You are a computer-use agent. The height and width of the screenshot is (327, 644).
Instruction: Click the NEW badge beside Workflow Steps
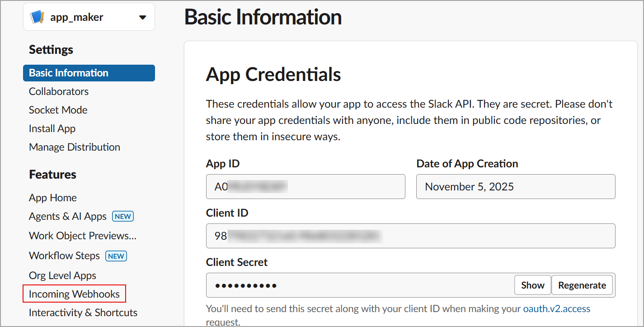point(116,256)
